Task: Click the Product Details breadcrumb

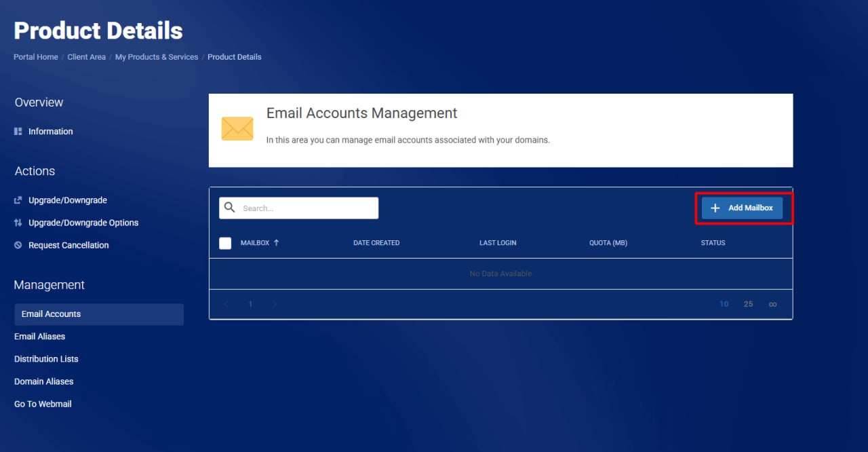Action: [x=235, y=57]
